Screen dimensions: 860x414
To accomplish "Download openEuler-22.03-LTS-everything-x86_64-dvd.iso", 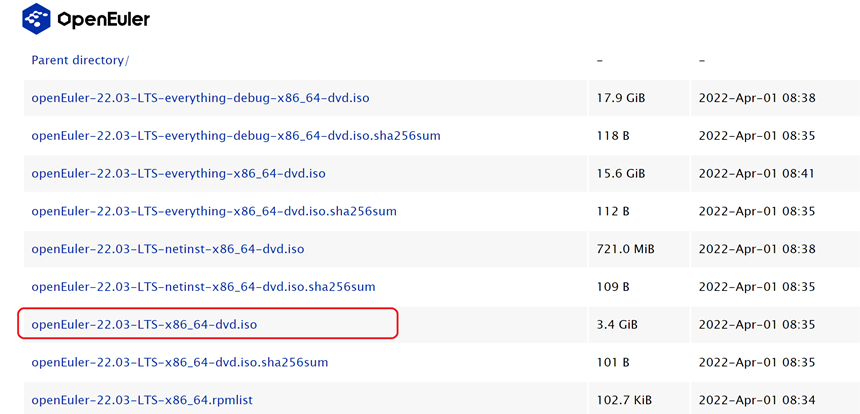I will coord(178,173).
